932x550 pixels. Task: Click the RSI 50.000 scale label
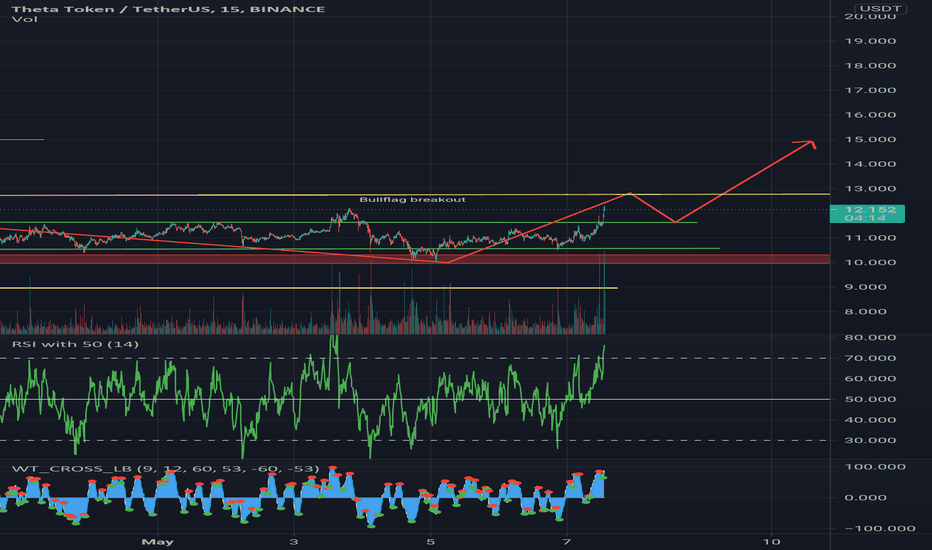pyautogui.click(x=870, y=399)
